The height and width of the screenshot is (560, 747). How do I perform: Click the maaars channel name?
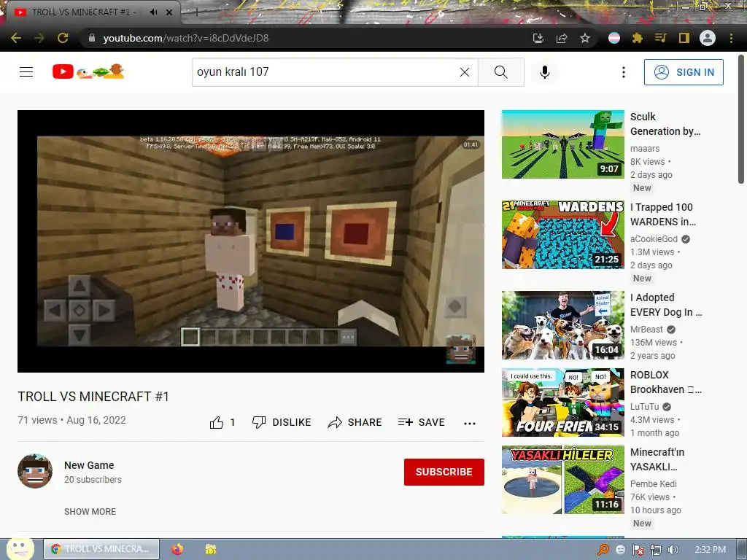click(x=645, y=149)
